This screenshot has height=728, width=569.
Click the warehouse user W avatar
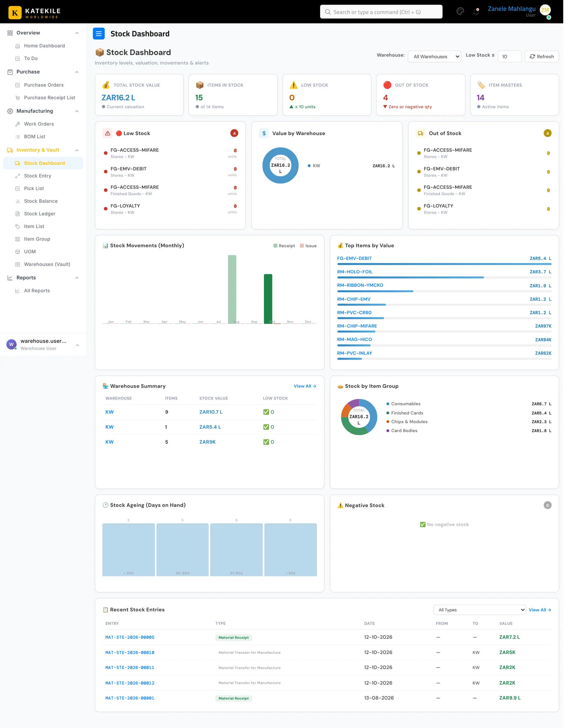11,344
